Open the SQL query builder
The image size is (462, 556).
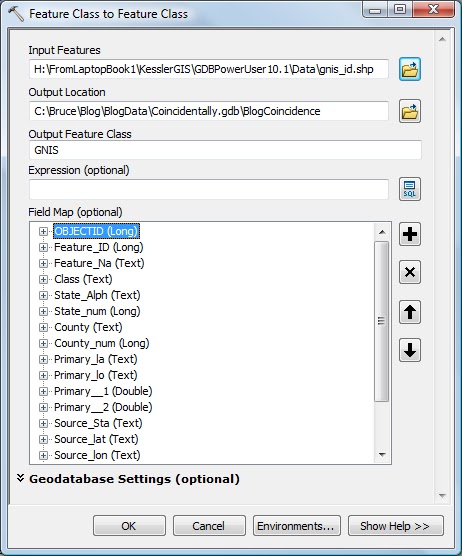click(x=410, y=189)
